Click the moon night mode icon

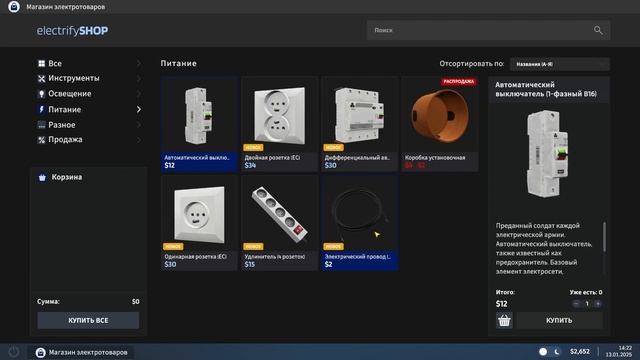pos(557,352)
